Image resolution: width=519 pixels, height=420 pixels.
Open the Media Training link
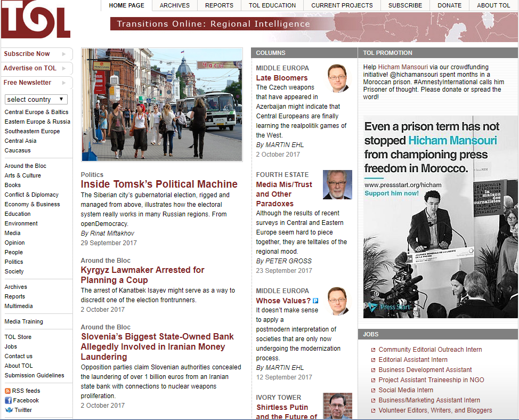tap(24, 322)
